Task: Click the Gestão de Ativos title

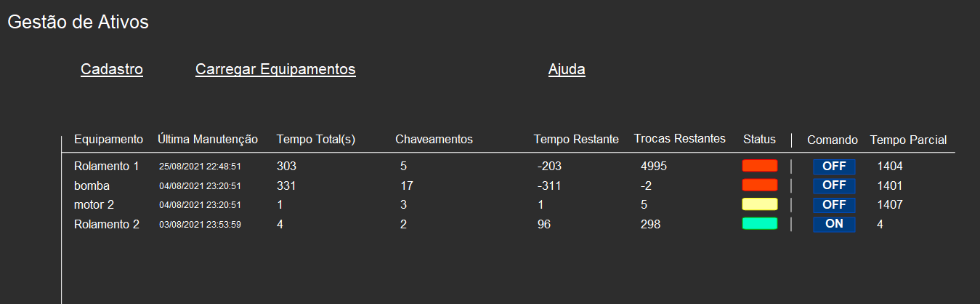Action: pos(78,22)
